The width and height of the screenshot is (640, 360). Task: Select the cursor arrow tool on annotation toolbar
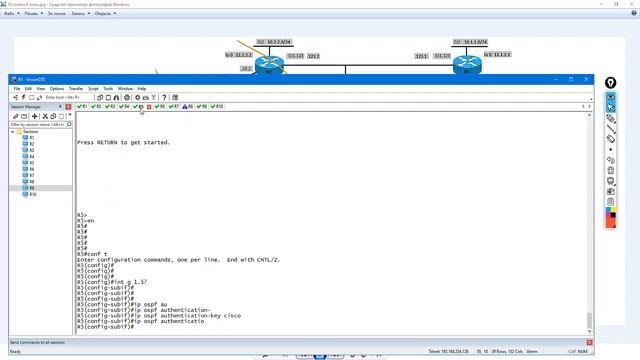coord(611,108)
